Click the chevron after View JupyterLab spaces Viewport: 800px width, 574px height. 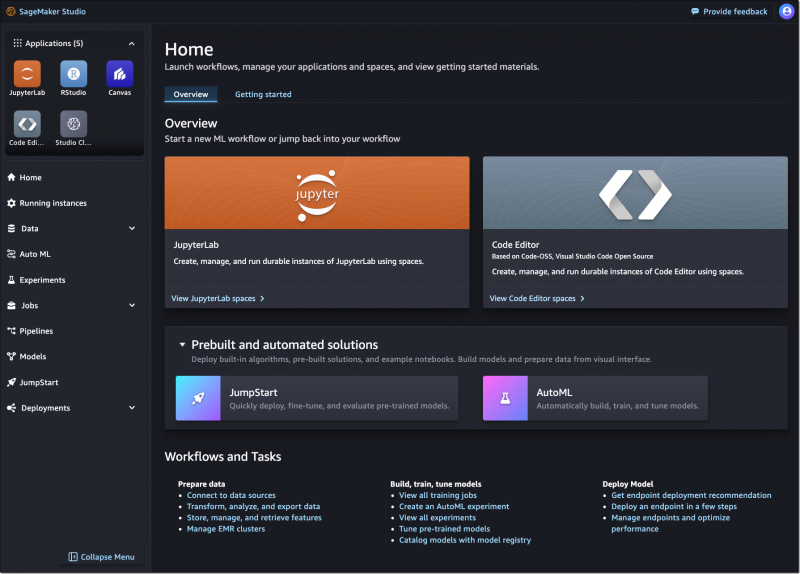[x=262, y=298]
